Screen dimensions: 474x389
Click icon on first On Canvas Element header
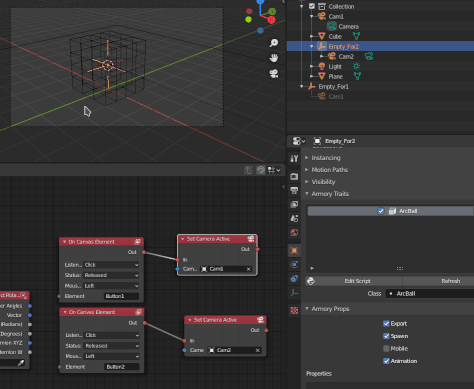tap(137, 242)
